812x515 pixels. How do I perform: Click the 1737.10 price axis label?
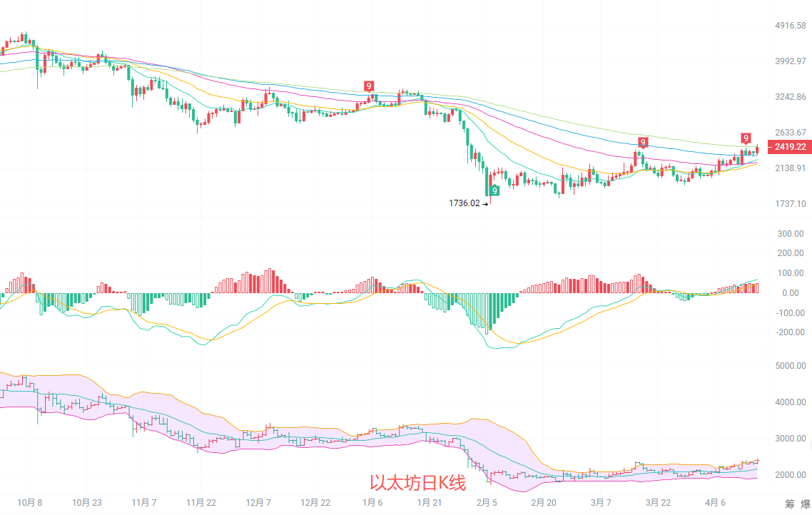coord(790,204)
